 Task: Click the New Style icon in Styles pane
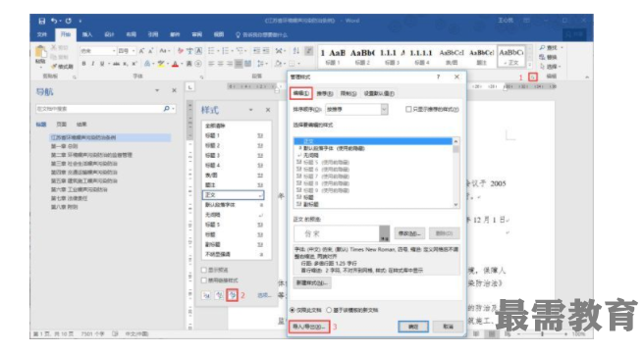(206, 295)
